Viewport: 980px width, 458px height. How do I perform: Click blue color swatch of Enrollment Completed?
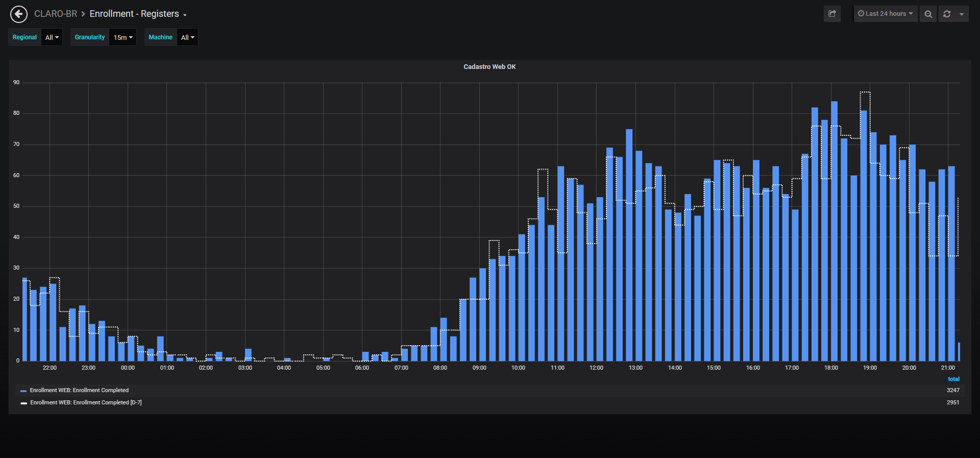pyautogui.click(x=23, y=391)
